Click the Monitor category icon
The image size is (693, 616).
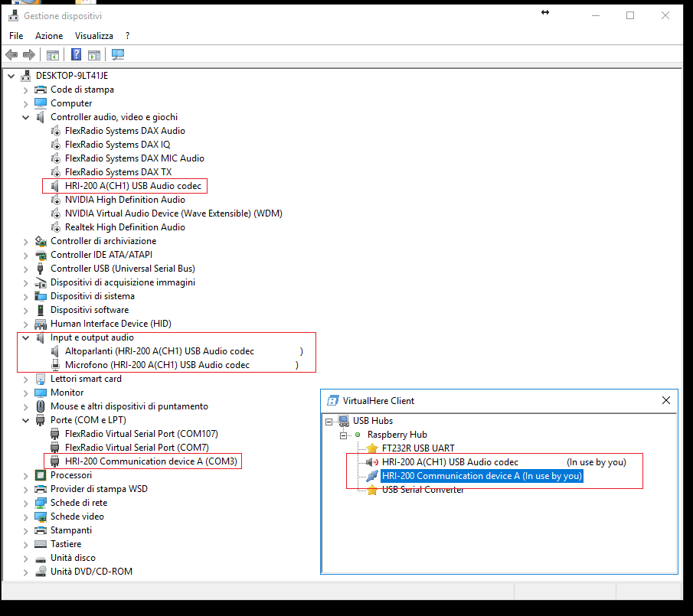point(41,393)
